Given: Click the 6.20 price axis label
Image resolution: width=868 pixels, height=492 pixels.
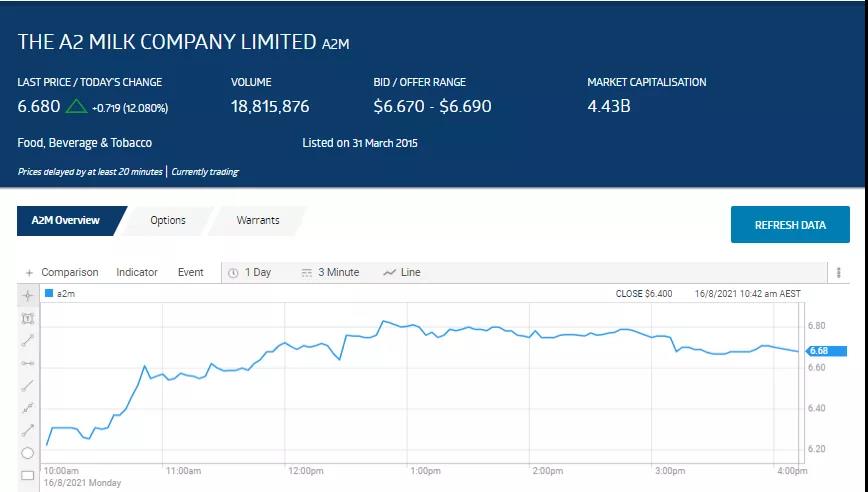Looking at the screenshot, I should click(x=817, y=449).
